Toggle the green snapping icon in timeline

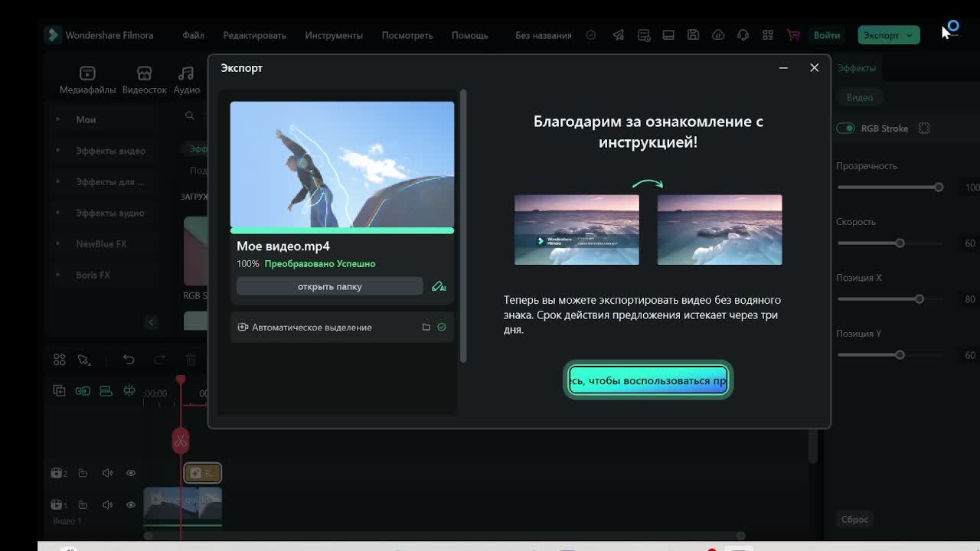pos(129,391)
